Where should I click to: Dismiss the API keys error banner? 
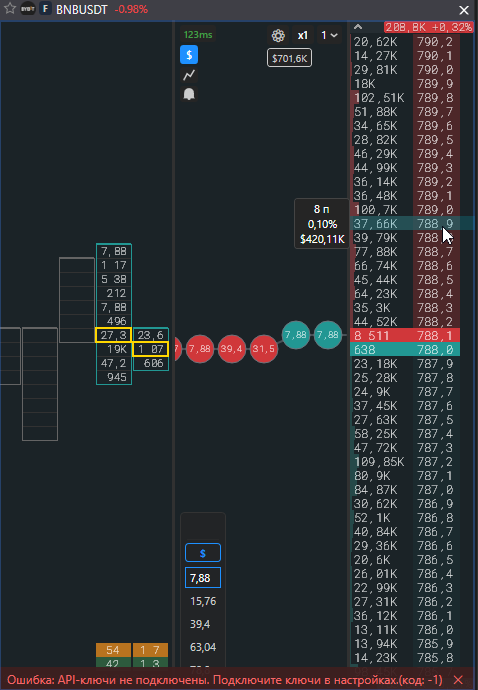[458, 680]
